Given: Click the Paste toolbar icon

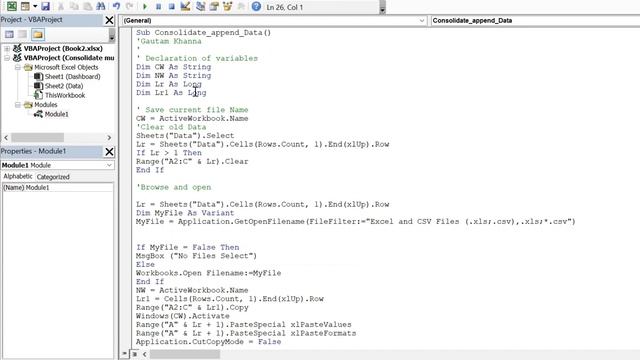Looking at the screenshot, I should point(87,6).
